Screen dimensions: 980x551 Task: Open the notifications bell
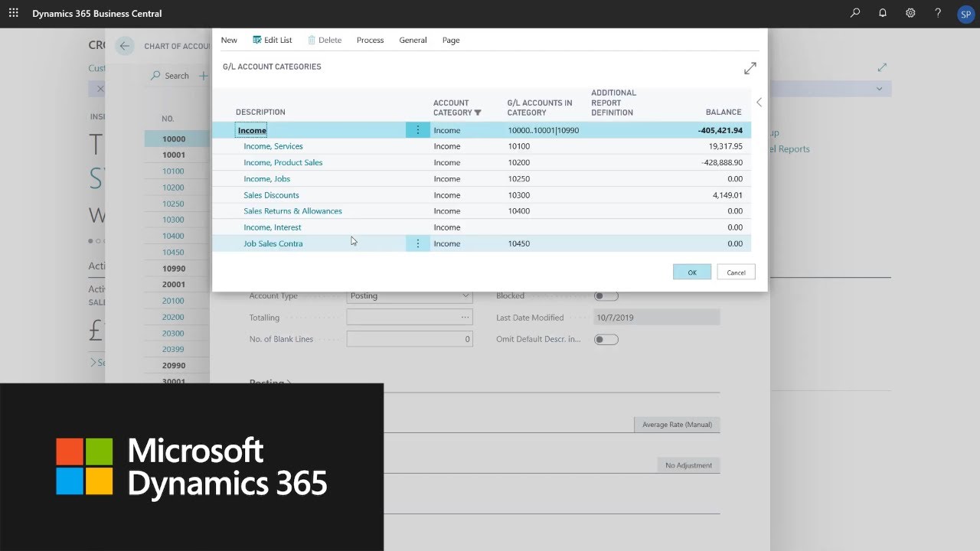click(883, 13)
